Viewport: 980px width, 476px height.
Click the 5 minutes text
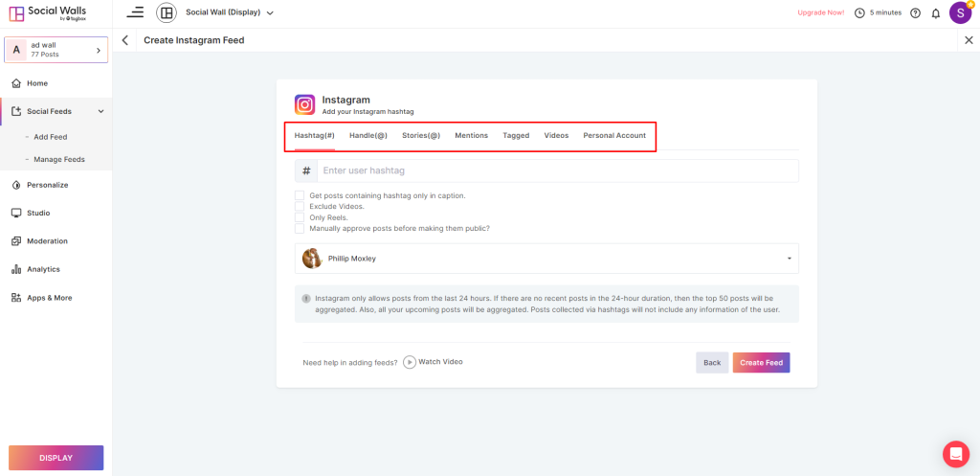pos(885,12)
